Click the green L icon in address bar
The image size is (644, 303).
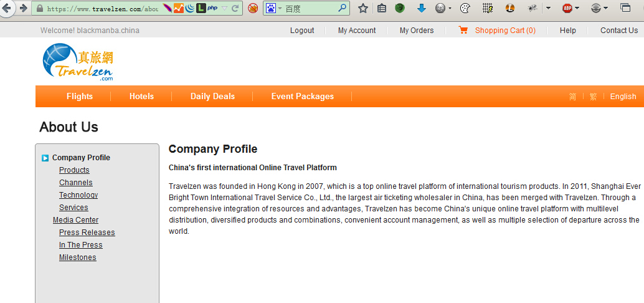(x=201, y=8)
